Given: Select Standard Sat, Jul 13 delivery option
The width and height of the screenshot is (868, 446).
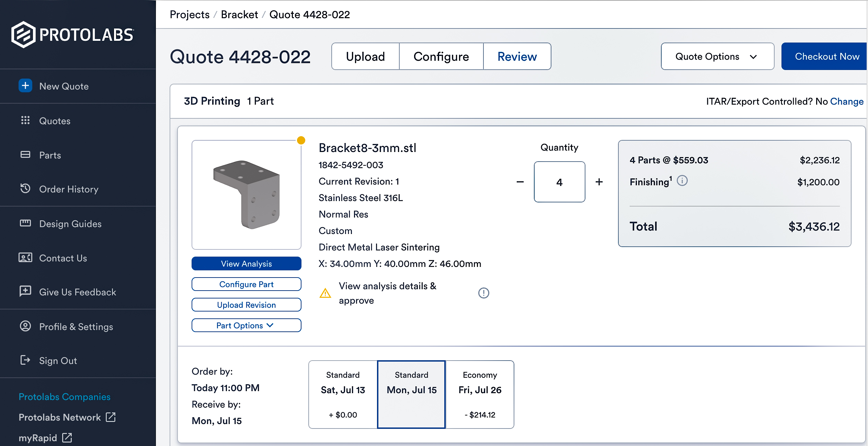Looking at the screenshot, I should [343, 395].
